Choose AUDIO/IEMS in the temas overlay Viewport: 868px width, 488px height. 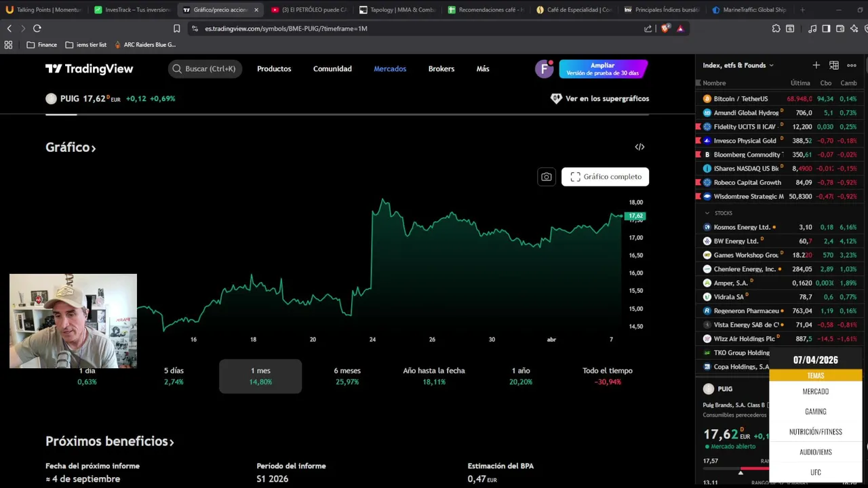click(x=816, y=452)
